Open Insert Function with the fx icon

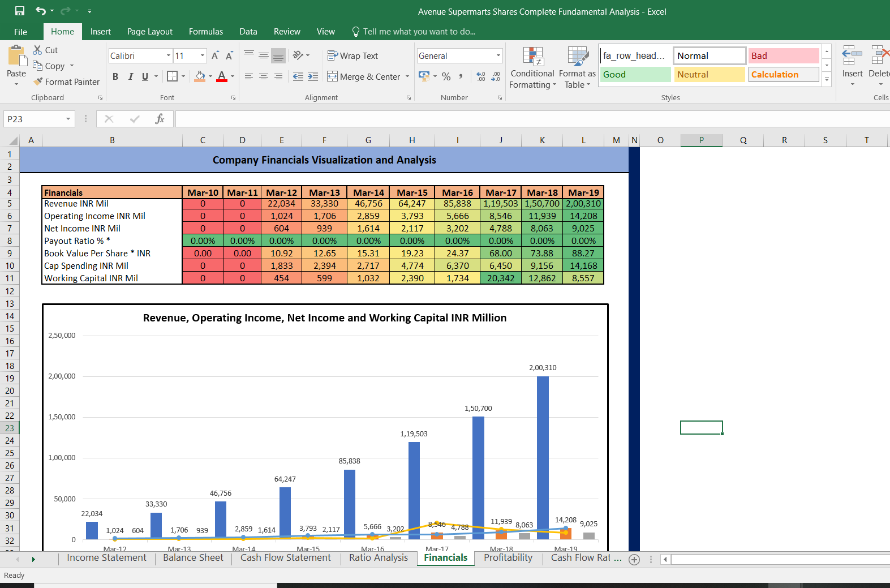160,119
